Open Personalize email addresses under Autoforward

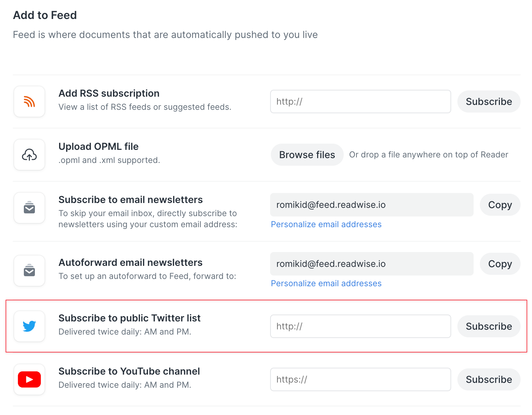click(326, 283)
